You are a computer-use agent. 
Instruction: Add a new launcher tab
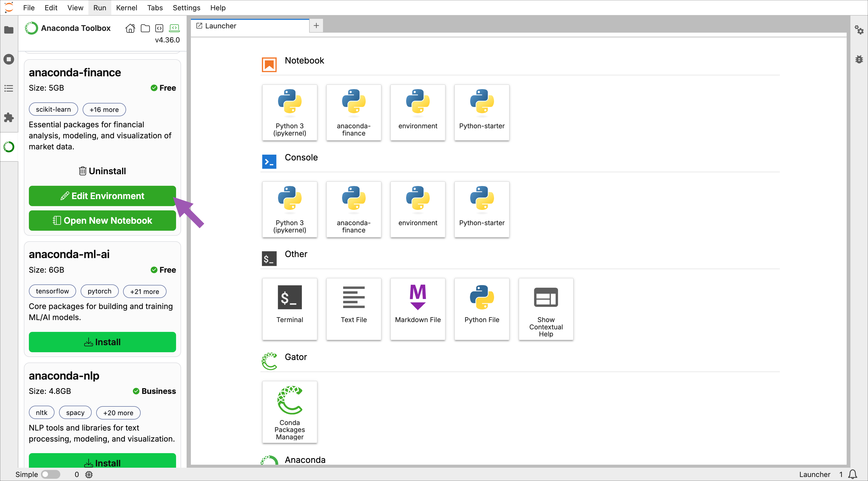(316, 26)
